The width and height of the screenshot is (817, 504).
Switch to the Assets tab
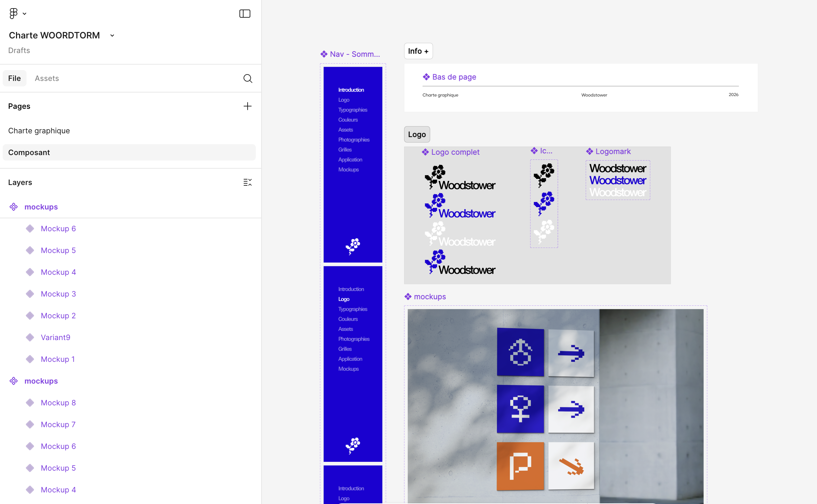tap(47, 78)
